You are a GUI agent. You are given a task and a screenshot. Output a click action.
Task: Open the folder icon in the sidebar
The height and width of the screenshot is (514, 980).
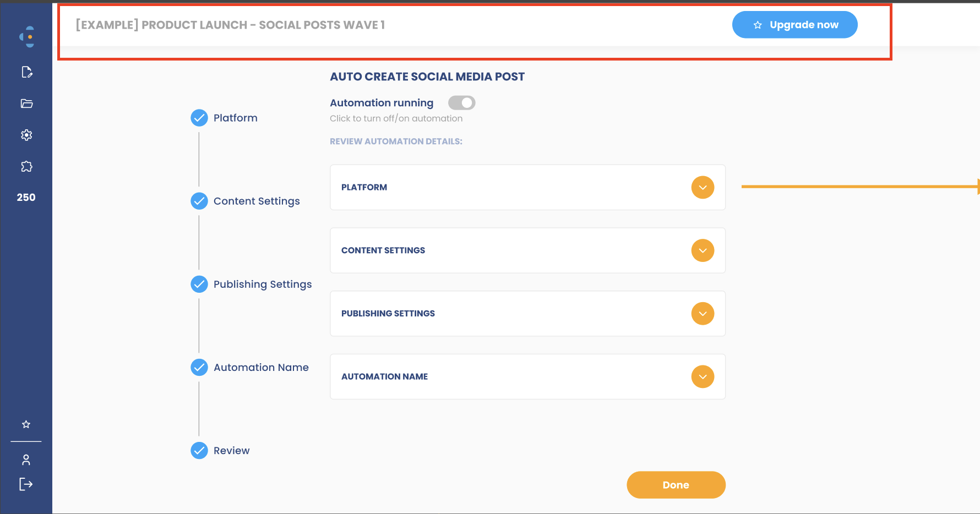26,103
